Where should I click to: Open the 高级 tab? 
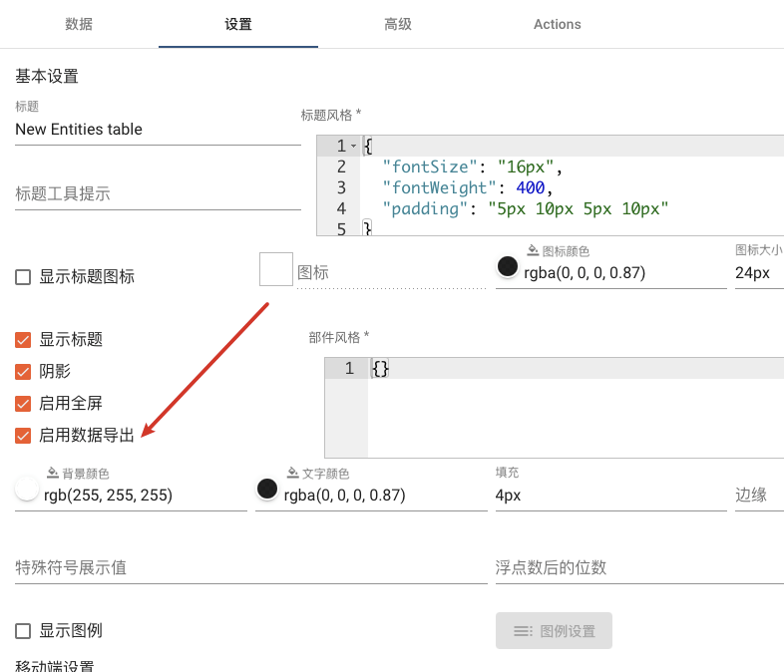[x=398, y=24]
